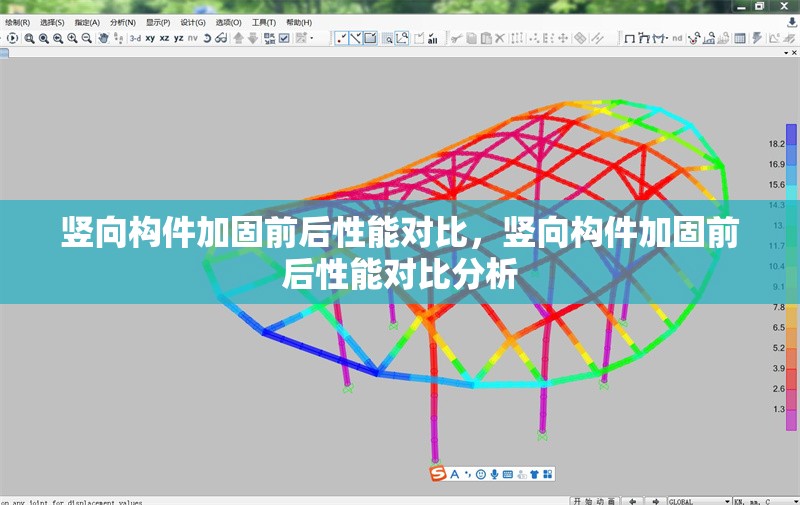Screen dimensions: 800x505
Task: Click the Object Shrink Toggle icon
Action: click(x=270, y=38)
